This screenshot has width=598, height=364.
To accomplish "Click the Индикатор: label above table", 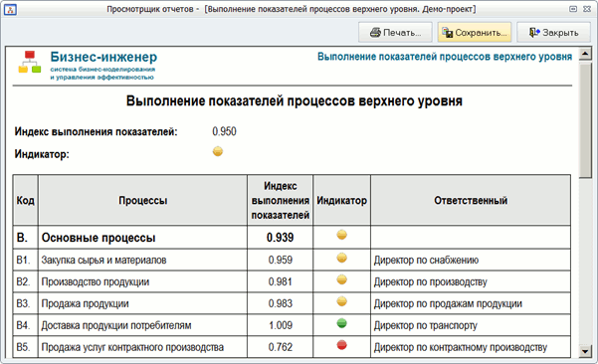I will [x=42, y=154].
